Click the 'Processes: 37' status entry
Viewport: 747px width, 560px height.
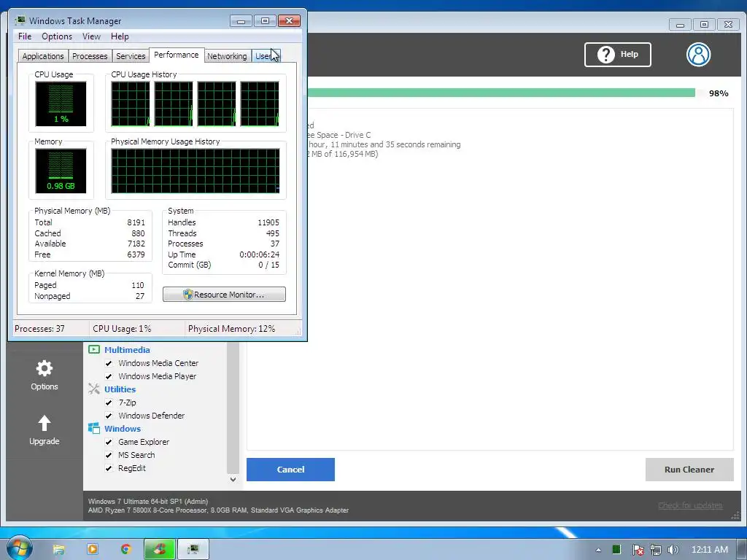pos(39,329)
